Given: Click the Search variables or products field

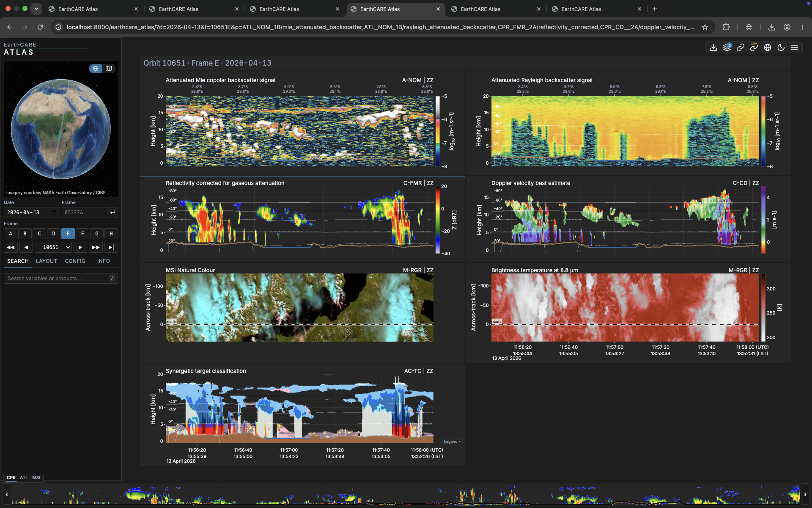Looking at the screenshot, I should click(61, 278).
